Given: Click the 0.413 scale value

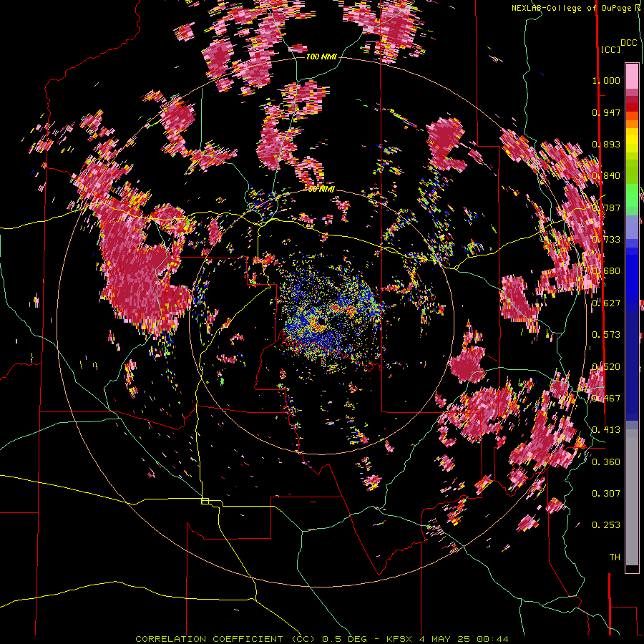Looking at the screenshot, I should 606,429.
